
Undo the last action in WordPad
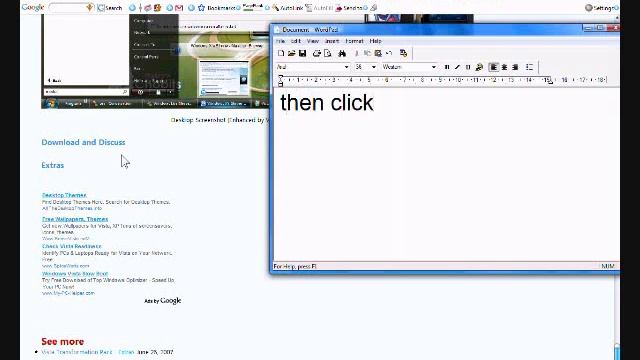coord(389,53)
